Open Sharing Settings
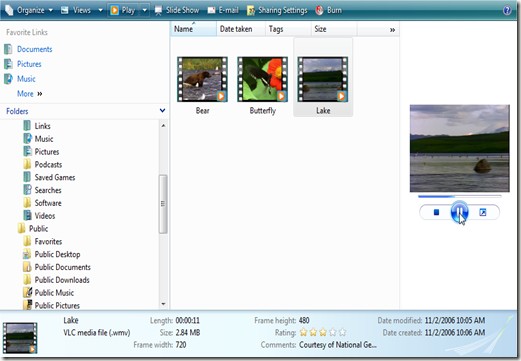The width and height of the screenshot is (521, 361). [x=277, y=10]
